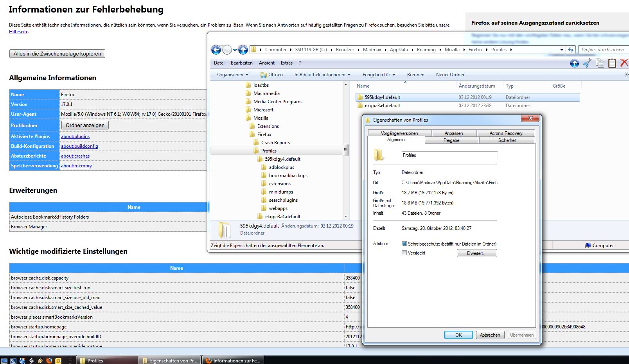Open the Bearbeiten menu
The width and height of the screenshot is (629, 364).
point(242,63)
